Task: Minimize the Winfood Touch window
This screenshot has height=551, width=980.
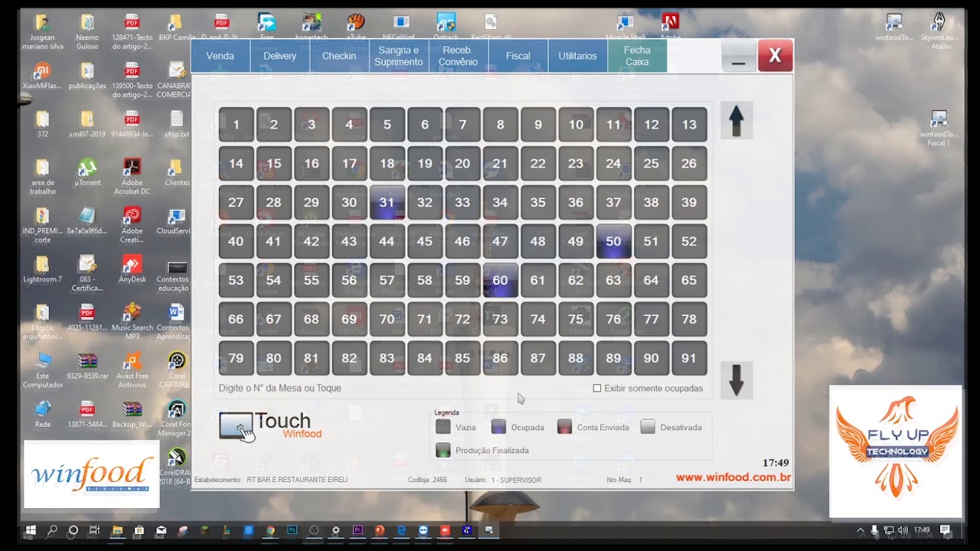Action: tap(738, 56)
